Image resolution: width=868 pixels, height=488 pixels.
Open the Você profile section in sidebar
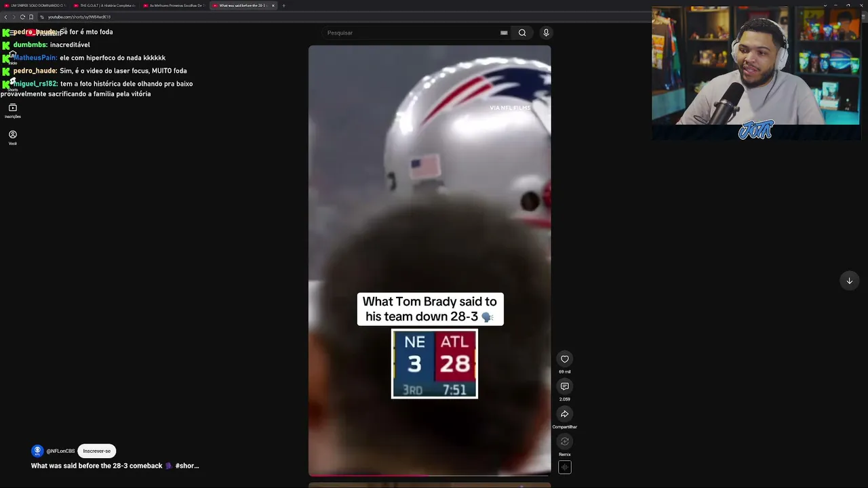click(x=12, y=138)
